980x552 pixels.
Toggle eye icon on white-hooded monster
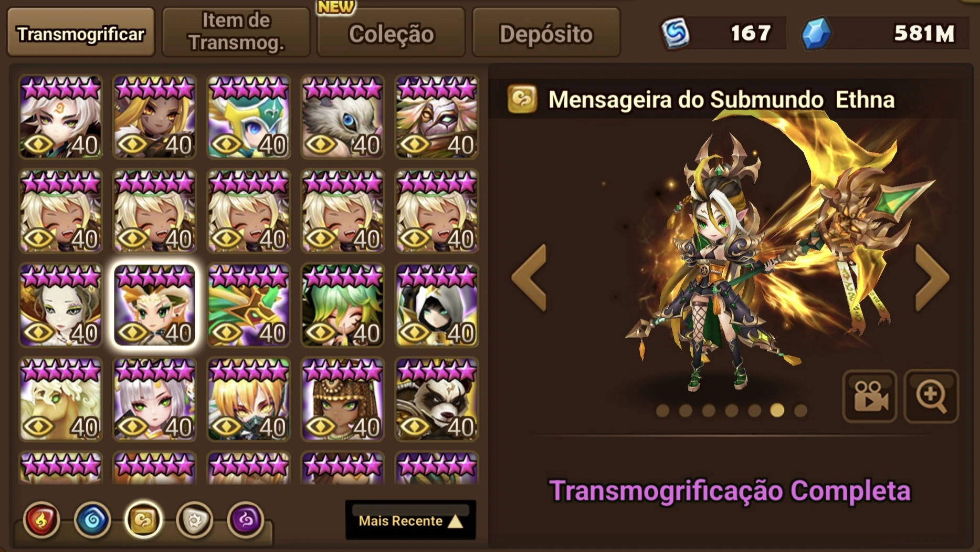coord(415,332)
